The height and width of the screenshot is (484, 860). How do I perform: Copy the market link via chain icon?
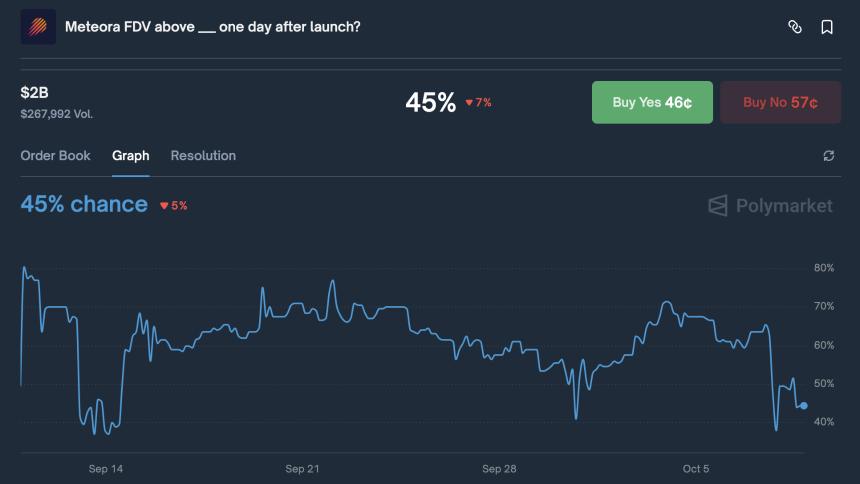(x=795, y=27)
